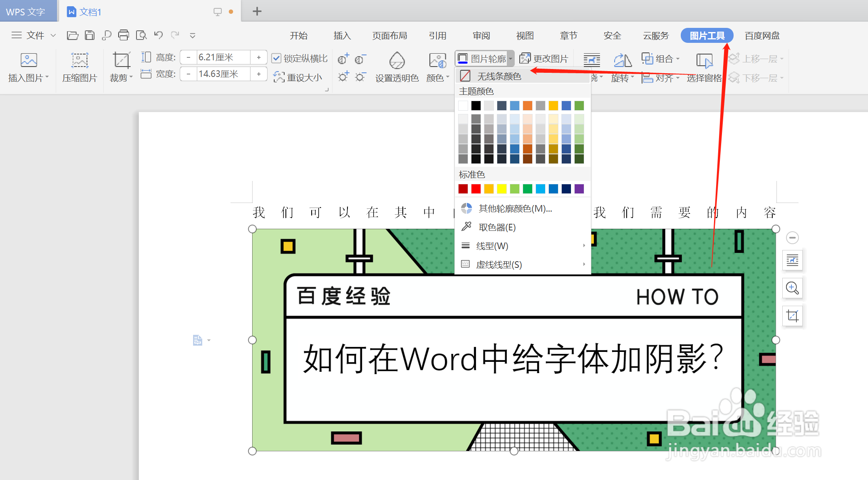Click the paragraph layout icon in left margin

tap(198, 340)
